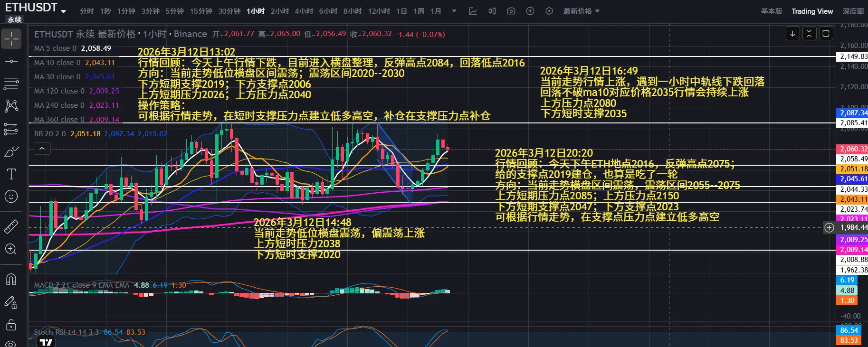Open the XABCD pattern tools

pos(11,106)
